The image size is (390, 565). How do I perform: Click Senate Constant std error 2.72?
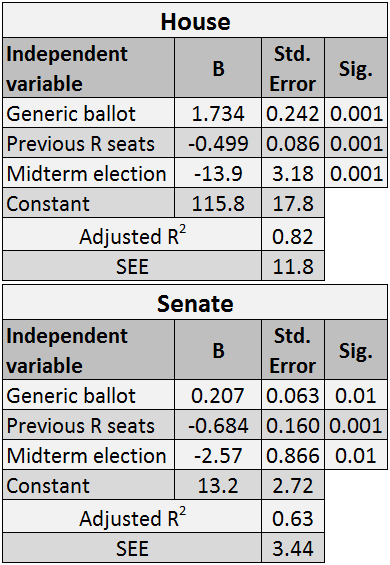pos(293,485)
